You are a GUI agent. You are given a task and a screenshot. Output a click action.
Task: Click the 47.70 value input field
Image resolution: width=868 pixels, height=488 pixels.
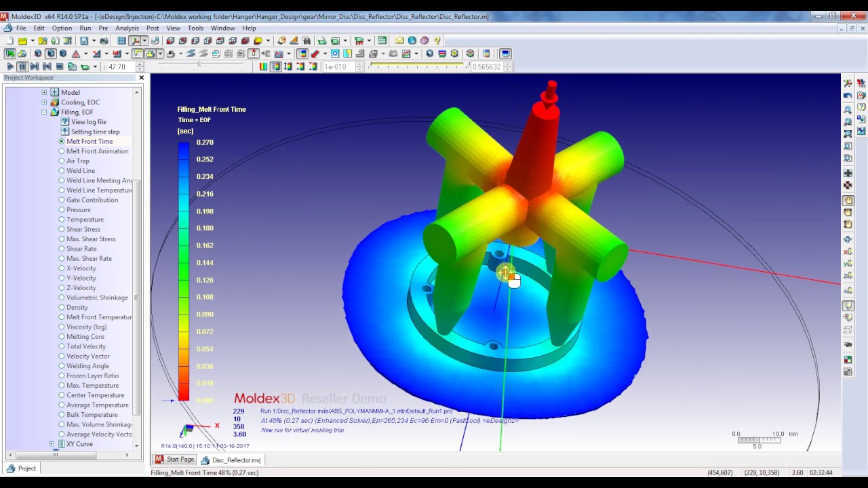click(121, 66)
